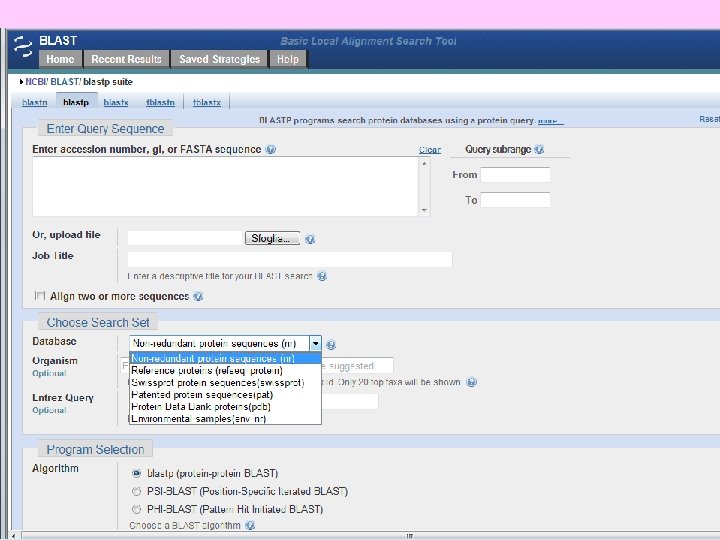Click the Query subrange To field
Image resolution: width=720 pixels, height=540 pixels.
[x=515, y=200]
